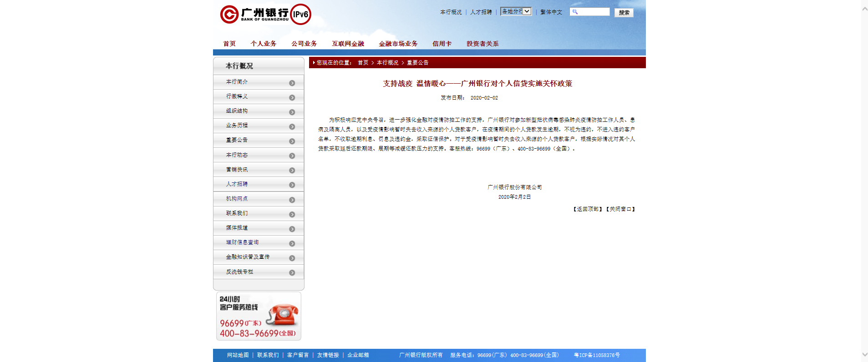Click the article title 支持战疫 温情暖心
Viewport: 868px width, 362px height.
click(477, 84)
